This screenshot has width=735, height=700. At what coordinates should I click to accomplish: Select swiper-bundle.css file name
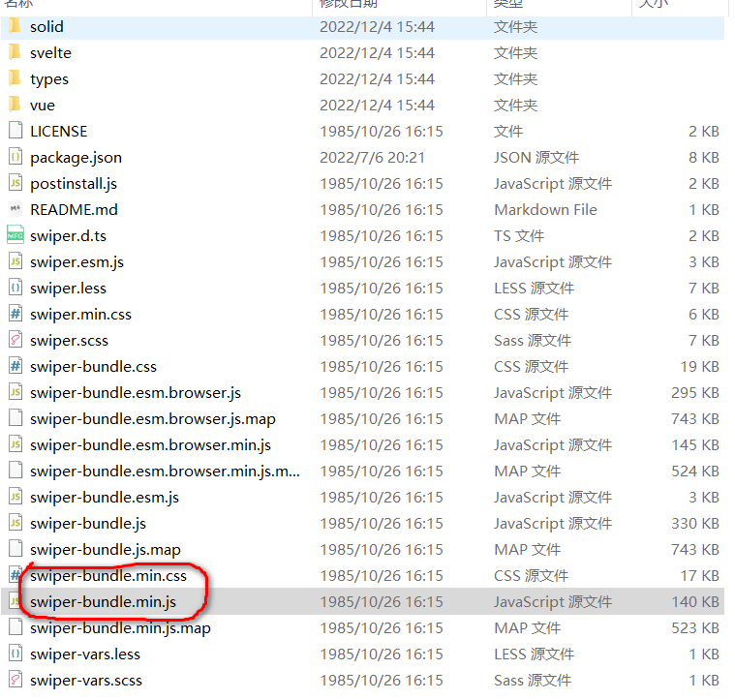point(93,367)
